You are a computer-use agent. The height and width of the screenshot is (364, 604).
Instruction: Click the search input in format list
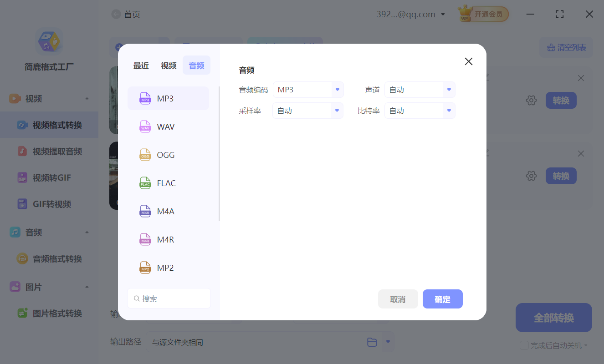tap(169, 298)
